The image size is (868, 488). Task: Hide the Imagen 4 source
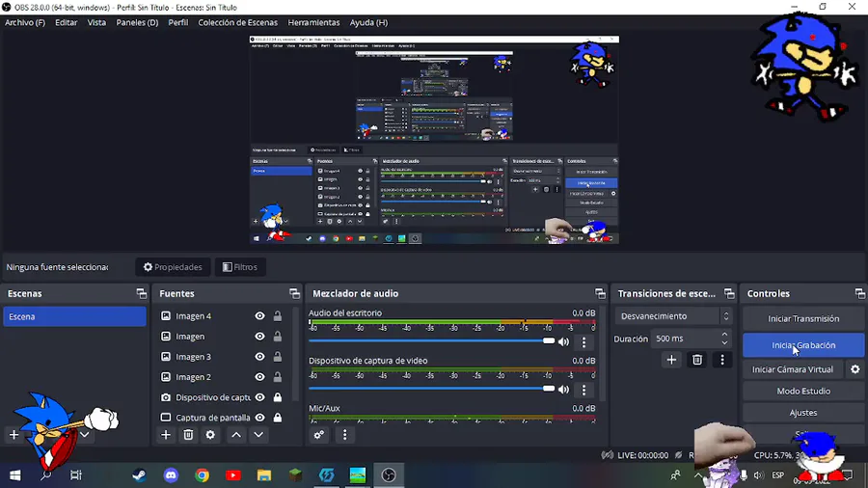(259, 316)
